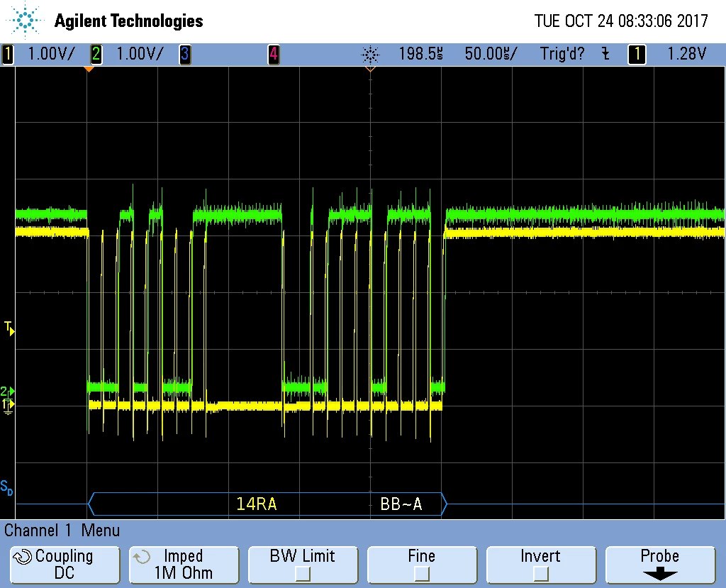Screen dimensions: 726x588
Task: Open the Probe submenu arrow
Action: [x=660, y=575]
